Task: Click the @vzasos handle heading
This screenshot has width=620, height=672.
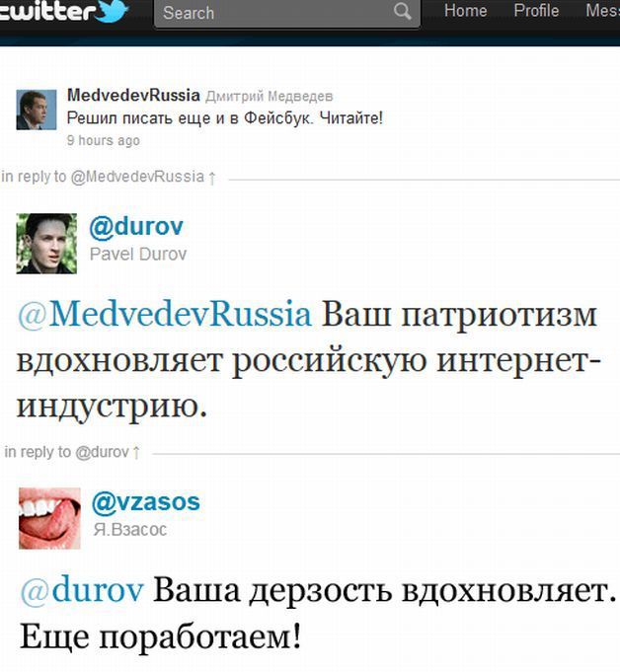Action: coord(146,502)
